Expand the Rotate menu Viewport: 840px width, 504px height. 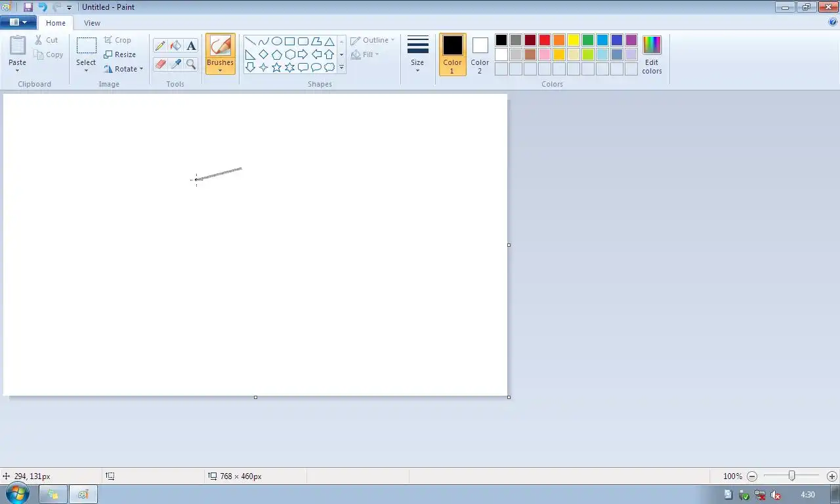point(123,69)
